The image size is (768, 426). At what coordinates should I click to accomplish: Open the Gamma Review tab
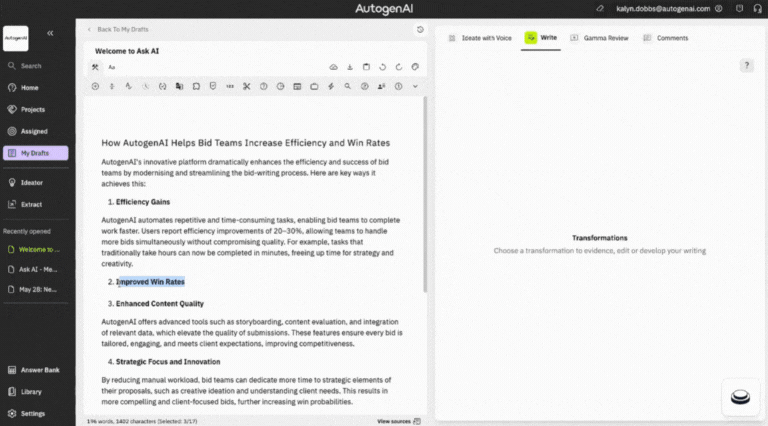[x=599, y=38]
